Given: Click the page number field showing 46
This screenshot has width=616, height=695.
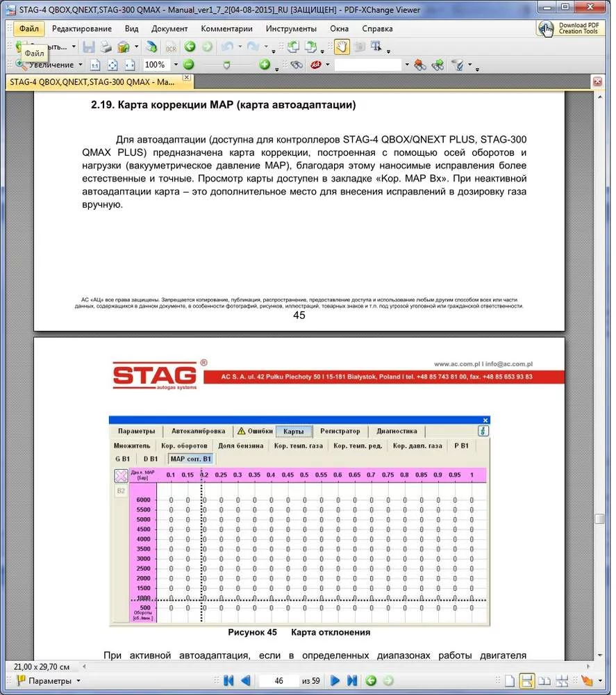Looking at the screenshot, I should pos(278,680).
